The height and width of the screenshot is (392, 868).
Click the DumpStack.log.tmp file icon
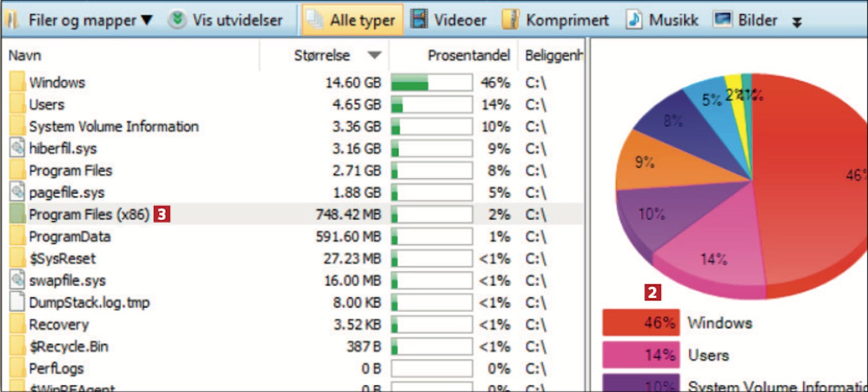[x=18, y=302]
